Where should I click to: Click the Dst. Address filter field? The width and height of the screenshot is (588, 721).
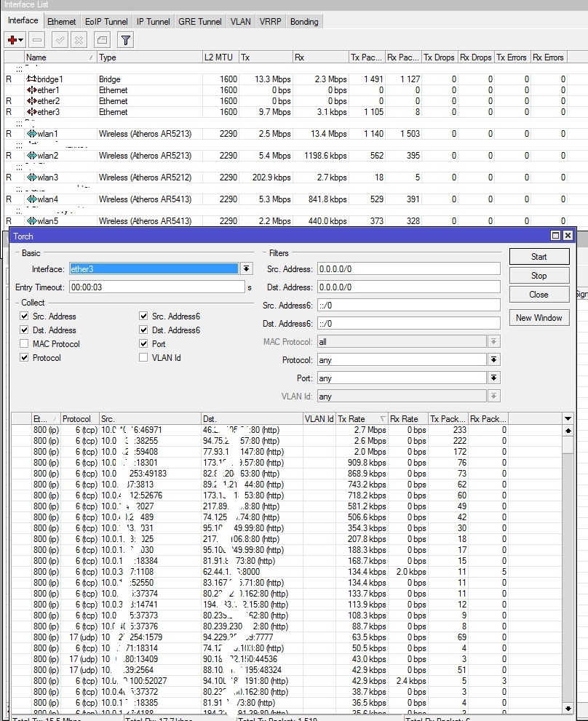coord(408,287)
